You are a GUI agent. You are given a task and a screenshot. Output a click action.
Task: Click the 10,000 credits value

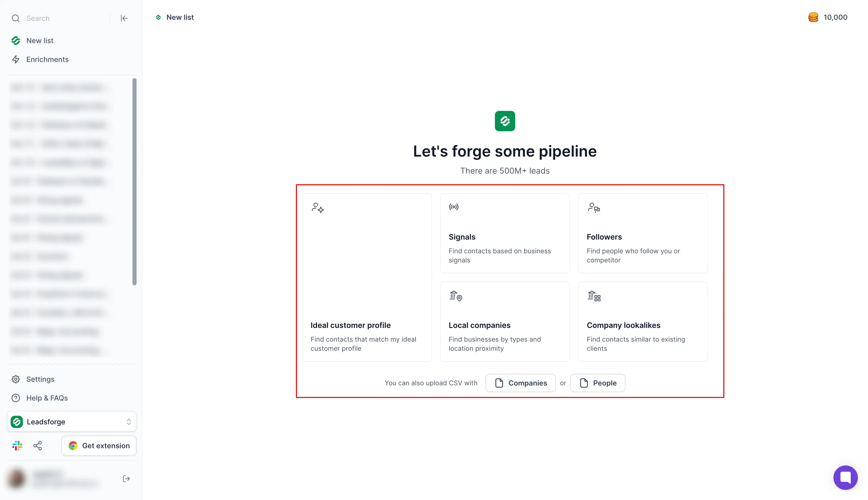(835, 17)
